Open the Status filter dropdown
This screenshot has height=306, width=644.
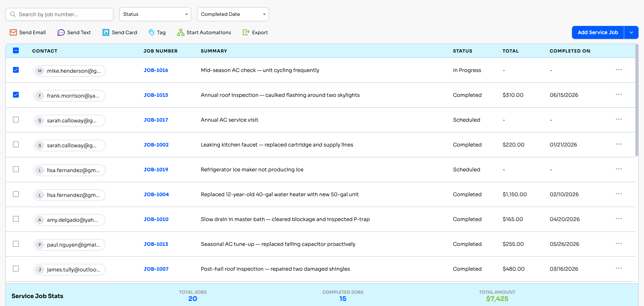point(155,14)
